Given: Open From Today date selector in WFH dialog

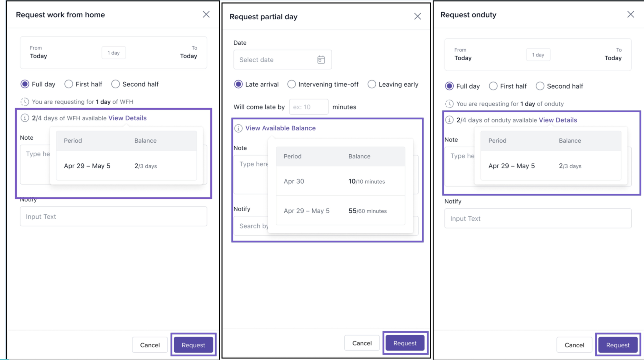Looking at the screenshot, I should [x=39, y=53].
